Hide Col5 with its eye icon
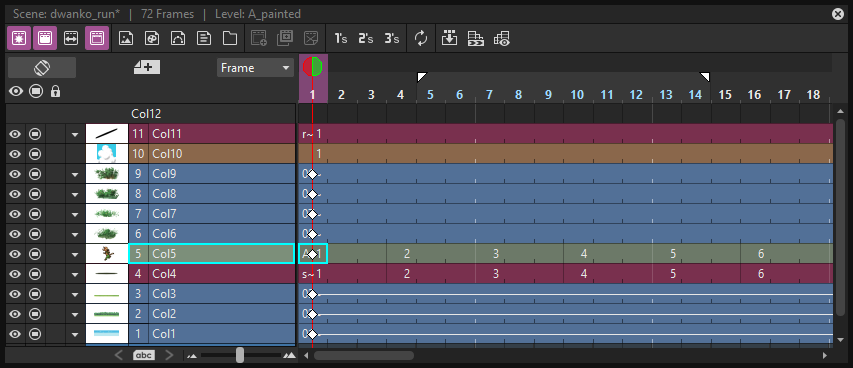Image resolution: width=853 pixels, height=368 pixels. coord(16,254)
